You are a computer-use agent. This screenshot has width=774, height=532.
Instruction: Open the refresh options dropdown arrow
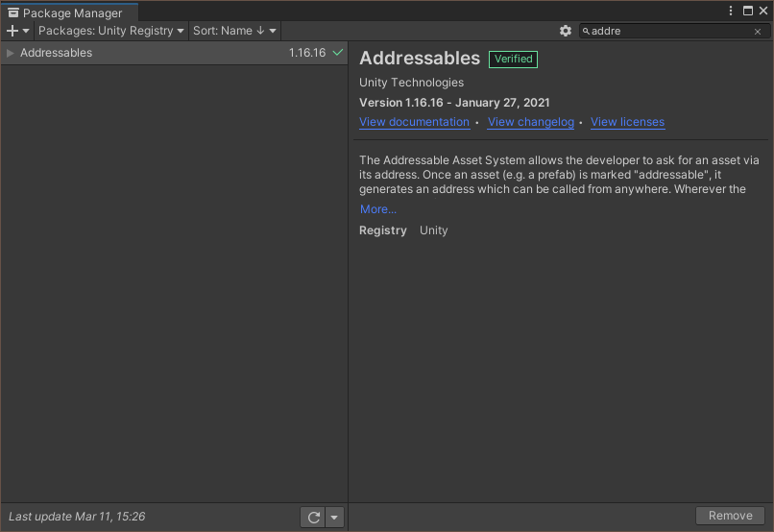(x=334, y=518)
